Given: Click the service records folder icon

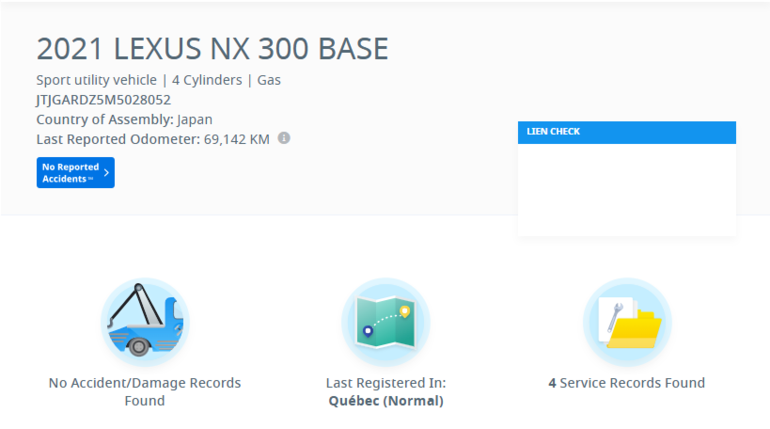Looking at the screenshot, I should [x=627, y=321].
